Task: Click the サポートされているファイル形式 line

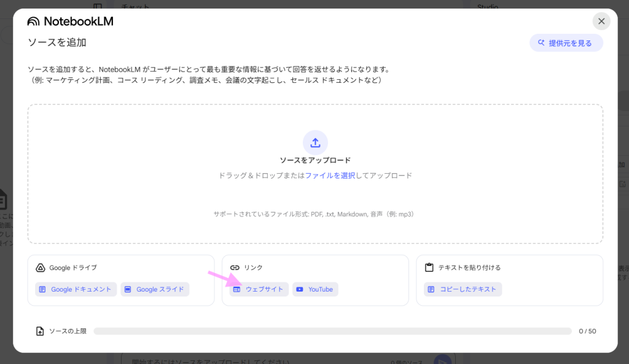Action: (314, 214)
